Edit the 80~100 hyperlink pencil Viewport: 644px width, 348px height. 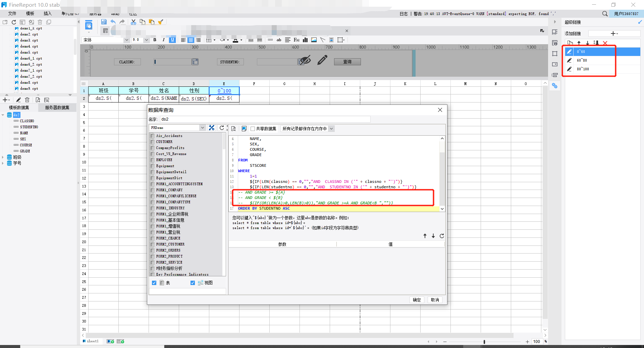569,69
